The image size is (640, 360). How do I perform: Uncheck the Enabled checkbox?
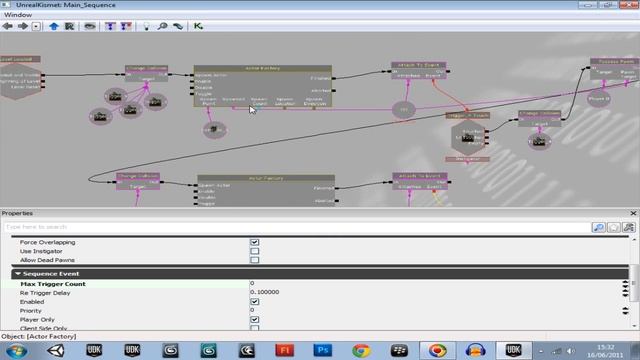[254, 302]
